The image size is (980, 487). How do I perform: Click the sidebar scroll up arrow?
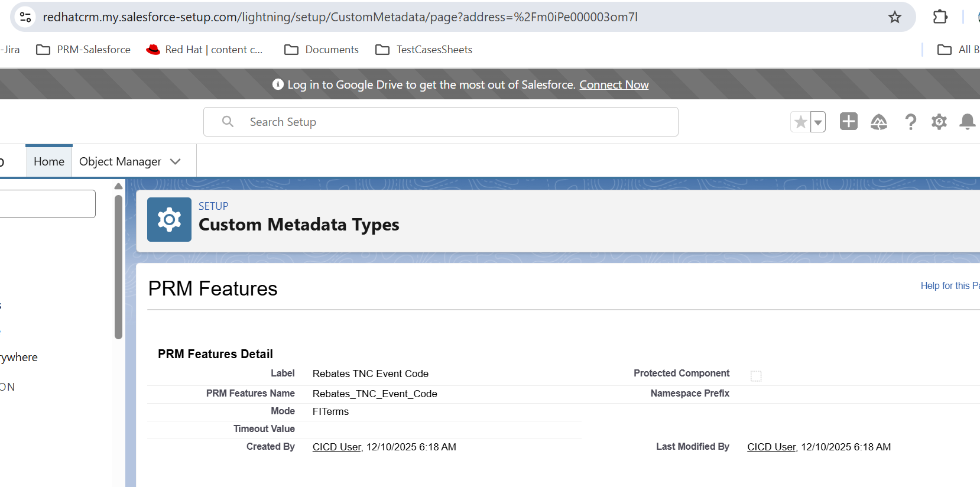tap(118, 186)
